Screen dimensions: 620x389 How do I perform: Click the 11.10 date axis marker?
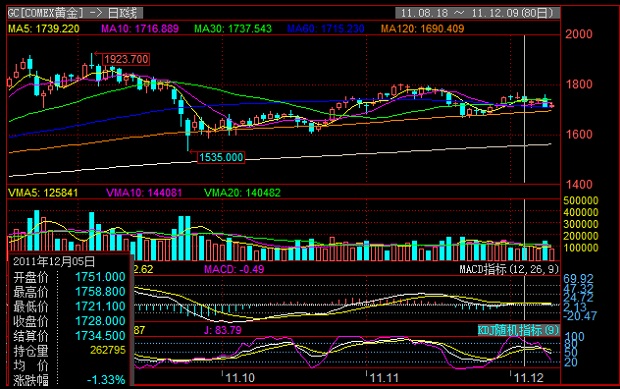240,378
